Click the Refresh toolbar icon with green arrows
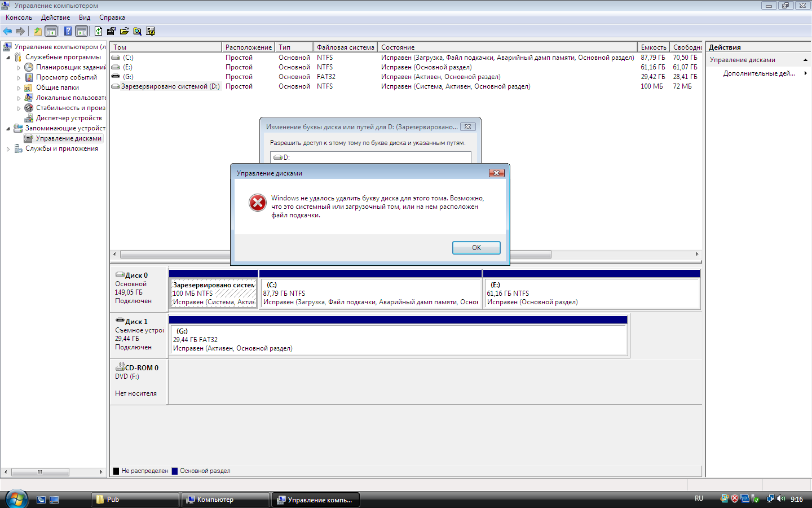This screenshot has width=812, height=508. tap(98, 31)
